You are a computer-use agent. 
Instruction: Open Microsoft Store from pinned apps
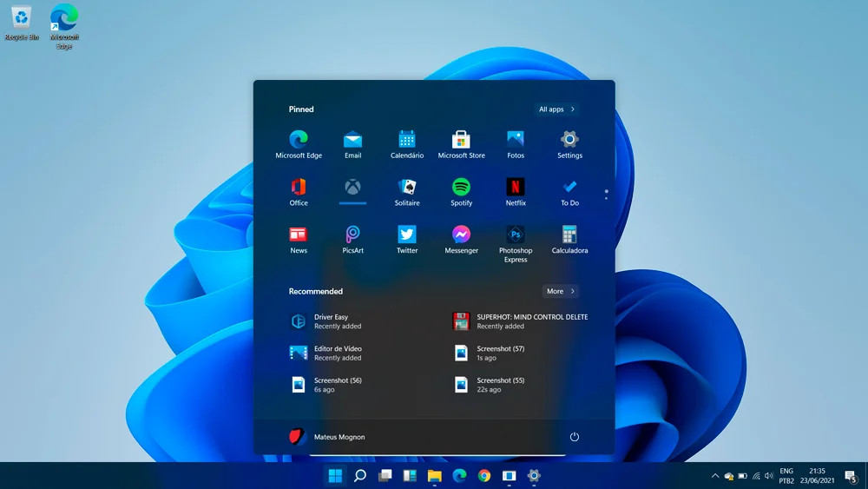coord(461,143)
